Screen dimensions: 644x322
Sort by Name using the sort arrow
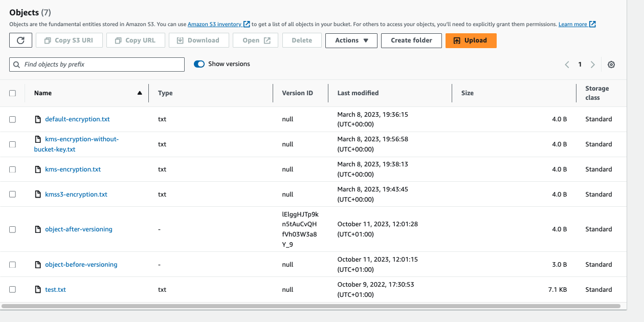point(140,93)
